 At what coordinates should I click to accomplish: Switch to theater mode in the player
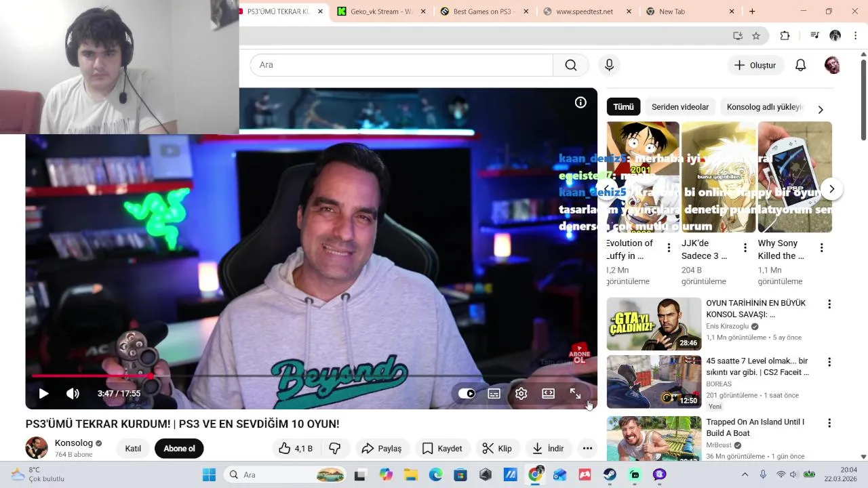548,394
